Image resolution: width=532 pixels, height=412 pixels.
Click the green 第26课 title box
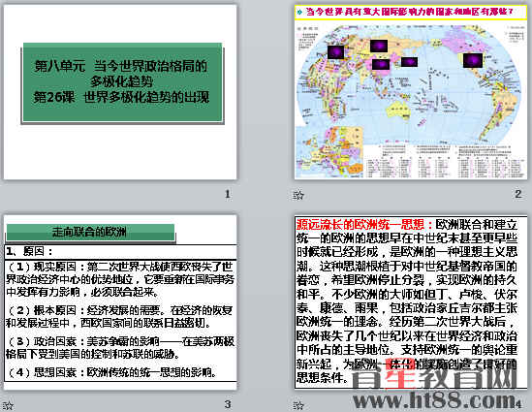[x=122, y=82]
